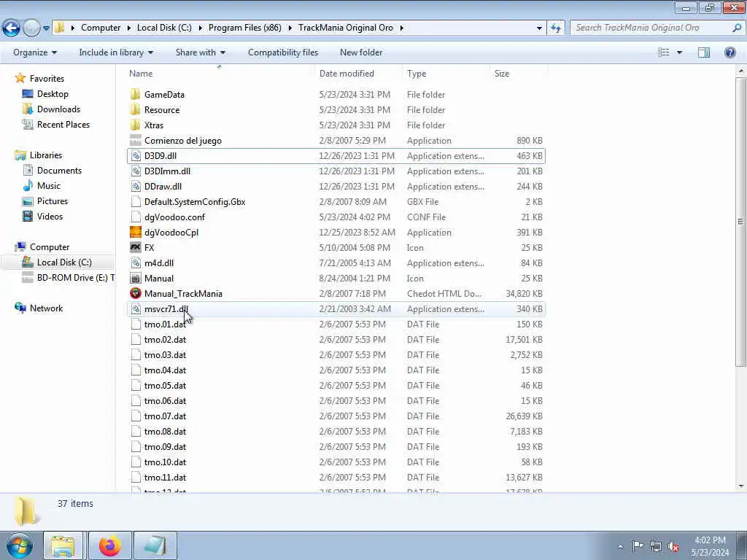Click the Back navigation arrow
Image resolution: width=747 pixels, height=560 pixels.
click(12, 28)
